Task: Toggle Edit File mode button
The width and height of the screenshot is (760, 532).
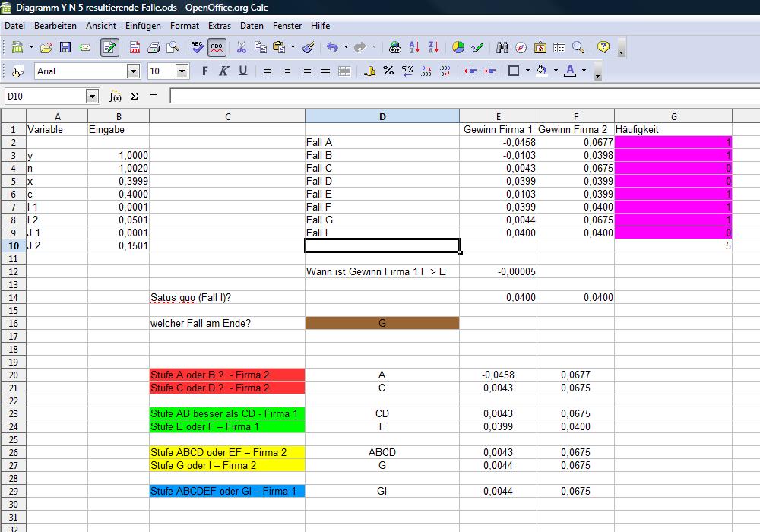Action: (109, 47)
